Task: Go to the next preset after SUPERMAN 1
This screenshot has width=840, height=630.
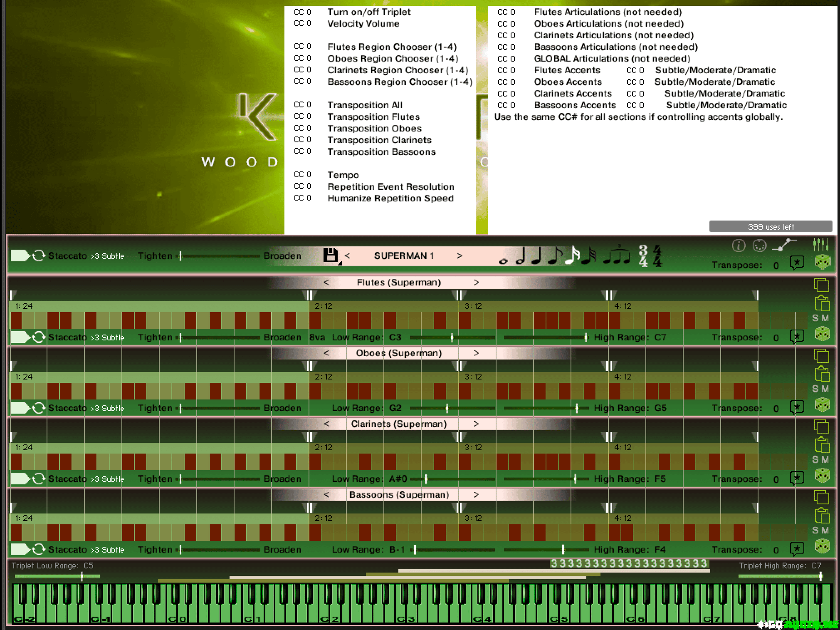Action: (x=460, y=255)
